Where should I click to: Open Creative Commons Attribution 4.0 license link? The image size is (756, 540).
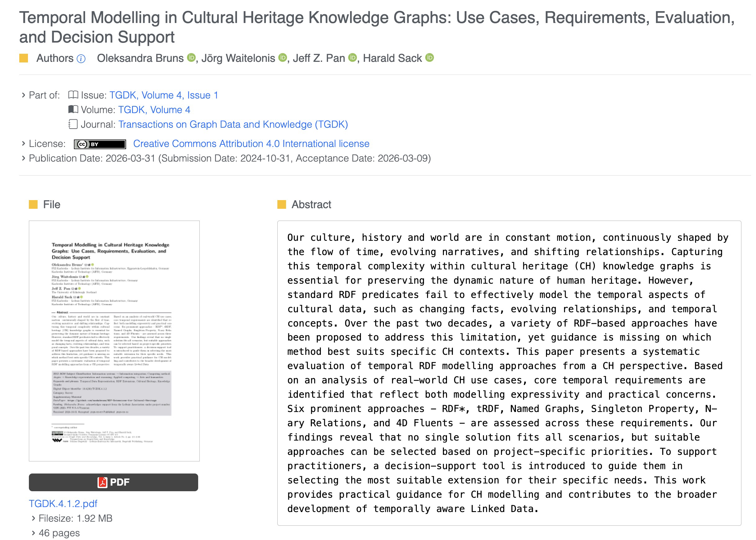251,144
